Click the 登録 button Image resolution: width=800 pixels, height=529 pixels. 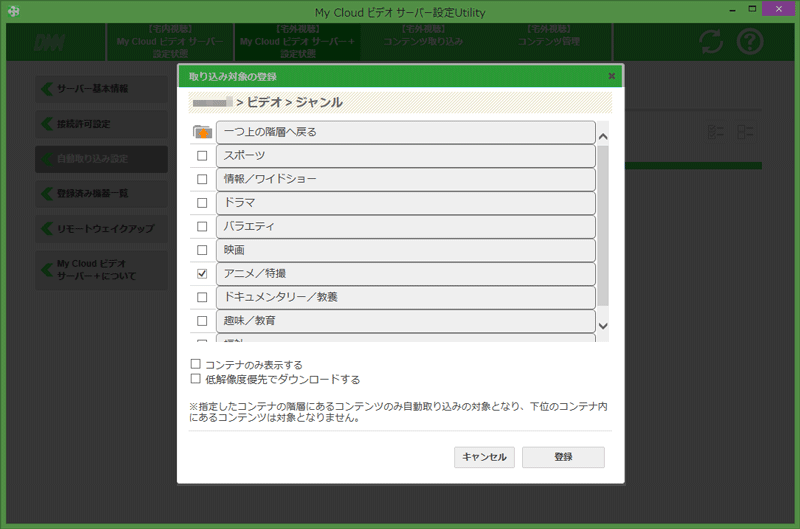tap(563, 457)
